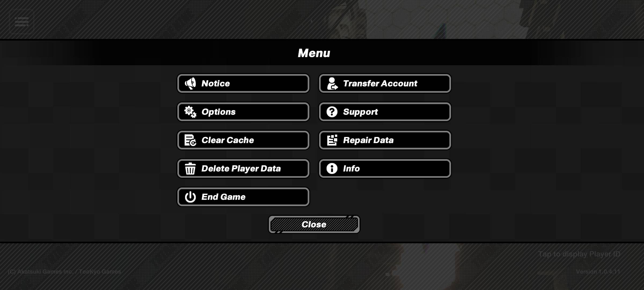Click the Support question mark icon
Screen dimensions: 644x290
pyautogui.click(x=331, y=111)
